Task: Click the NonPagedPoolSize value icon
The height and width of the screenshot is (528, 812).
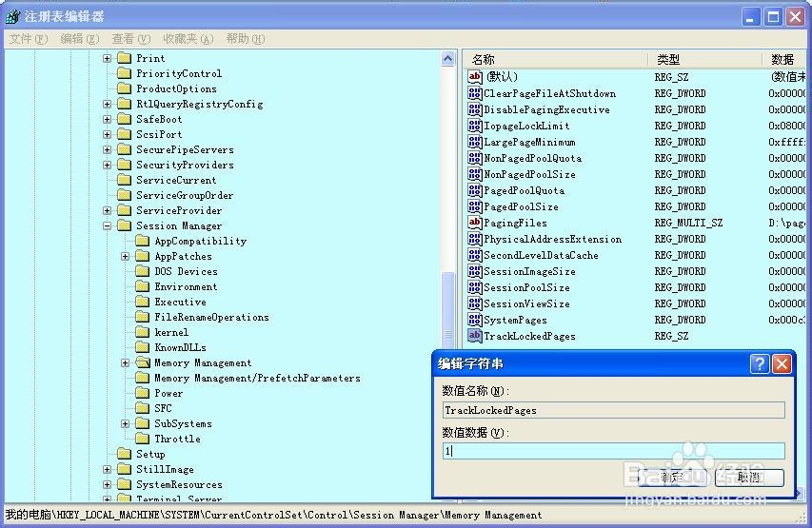Action: pos(474,174)
